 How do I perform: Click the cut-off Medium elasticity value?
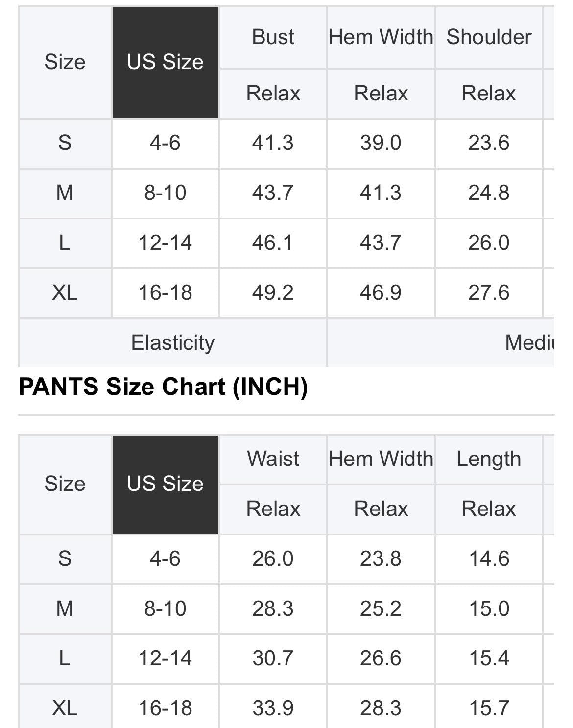(x=530, y=342)
